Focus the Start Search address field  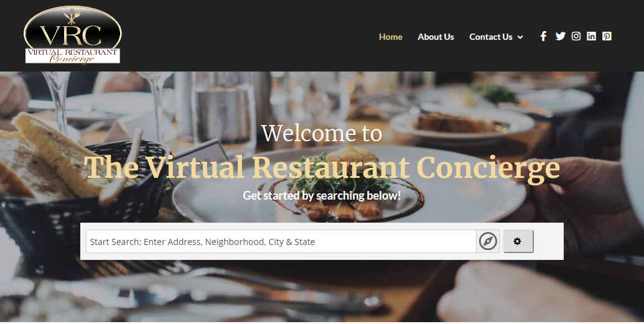point(281,241)
